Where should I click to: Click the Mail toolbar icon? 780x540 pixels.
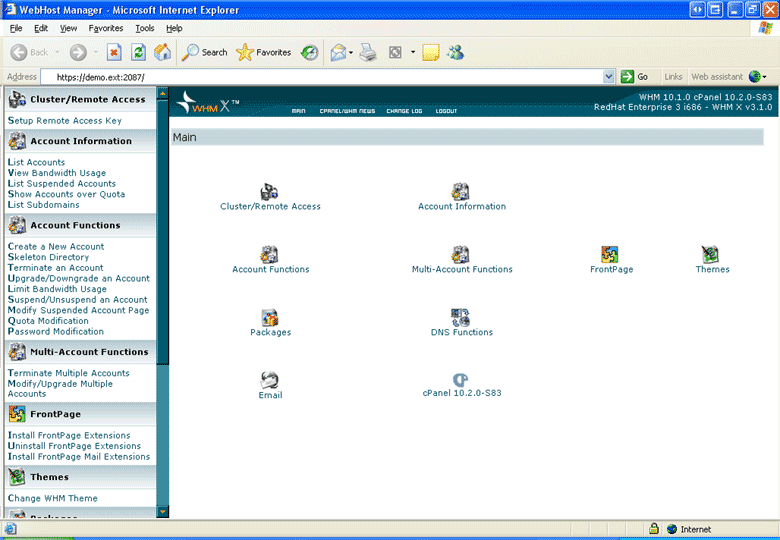tap(338, 52)
